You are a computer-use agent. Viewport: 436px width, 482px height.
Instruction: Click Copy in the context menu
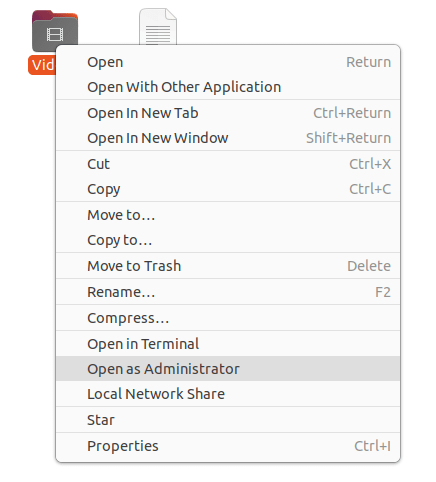point(228,189)
